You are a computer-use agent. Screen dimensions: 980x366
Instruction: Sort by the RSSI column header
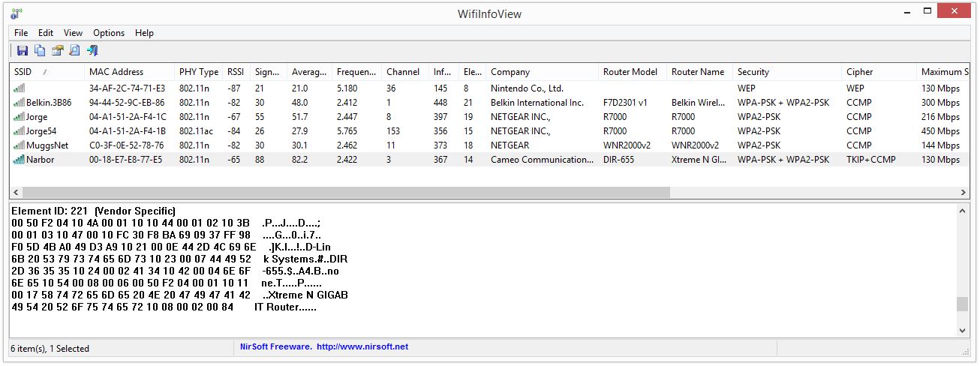236,72
